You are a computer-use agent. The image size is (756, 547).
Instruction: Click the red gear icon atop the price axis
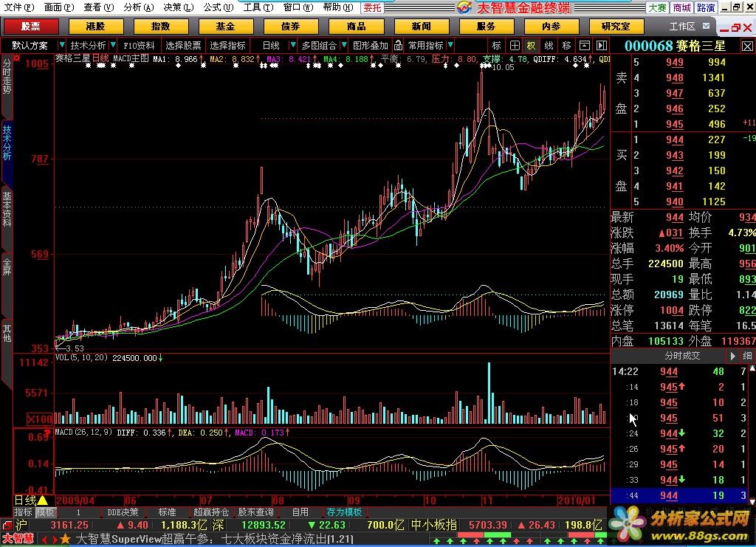[16, 58]
